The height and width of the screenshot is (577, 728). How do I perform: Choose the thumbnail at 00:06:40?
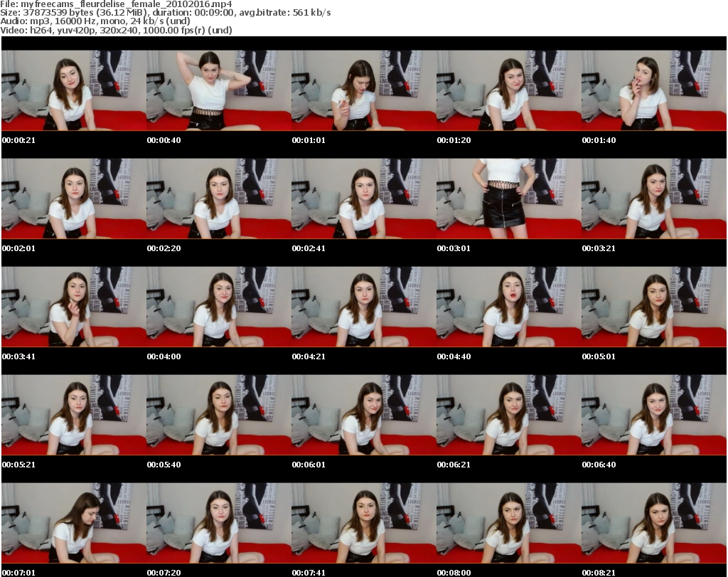pos(654,415)
